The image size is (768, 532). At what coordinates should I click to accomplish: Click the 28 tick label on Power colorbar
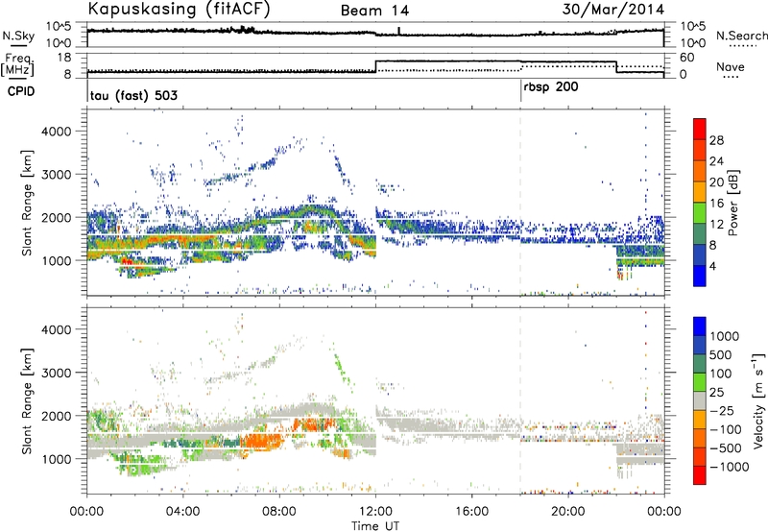point(716,140)
